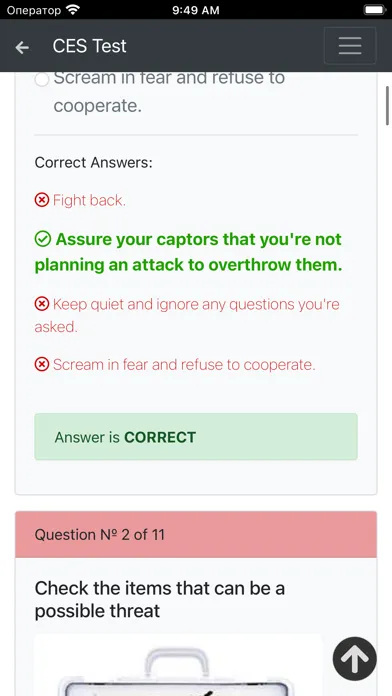
Task: Tap the Assure your captors correct answer text
Action: tap(189, 252)
